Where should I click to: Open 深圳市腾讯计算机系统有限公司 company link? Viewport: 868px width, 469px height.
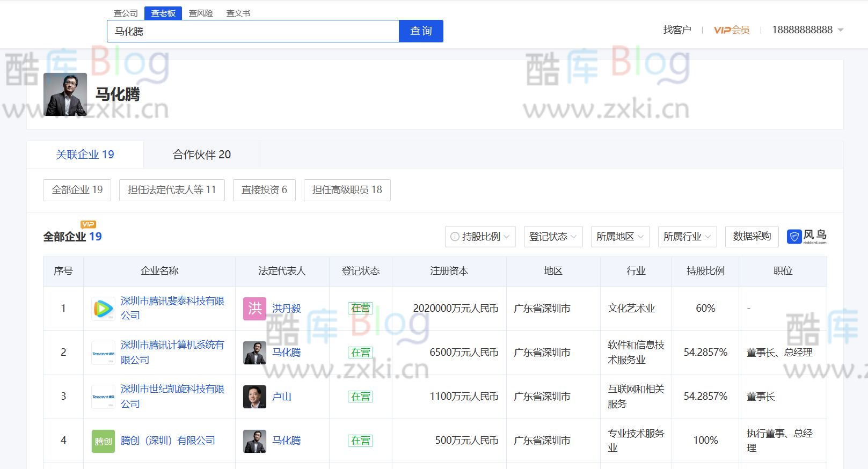tap(172, 352)
